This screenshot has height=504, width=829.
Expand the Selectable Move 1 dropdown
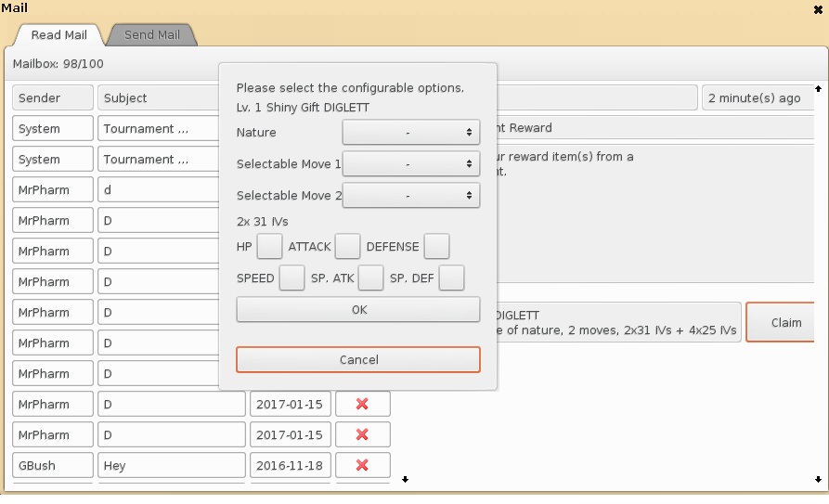pyautogui.click(x=410, y=164)
